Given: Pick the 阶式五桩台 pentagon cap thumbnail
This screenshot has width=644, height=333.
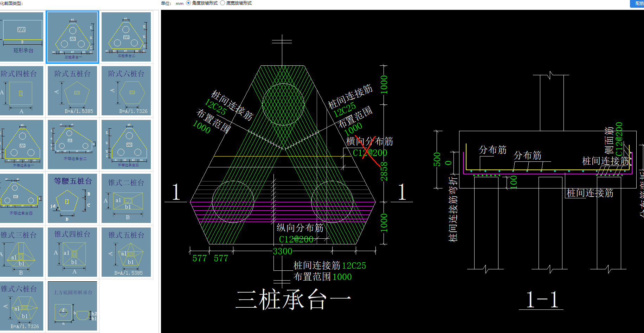Looking at the screenshot, I should pyautogui.click(x=72, y=91).
